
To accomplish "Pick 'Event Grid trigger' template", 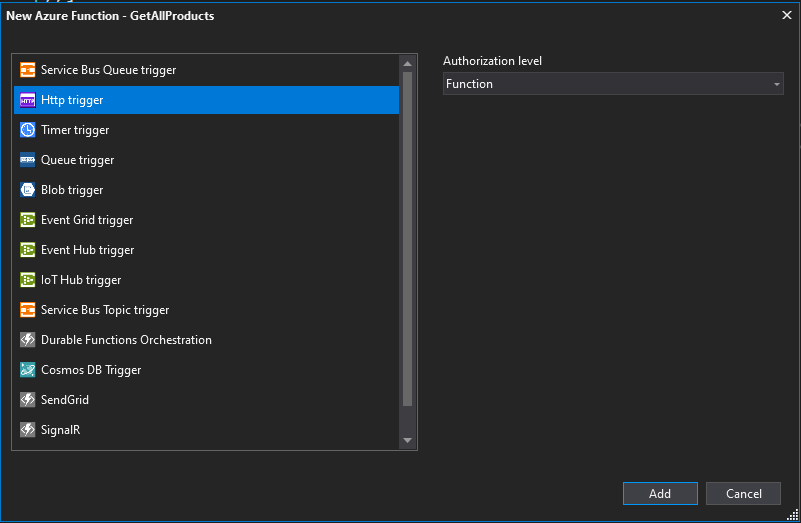I will point(87,220).
